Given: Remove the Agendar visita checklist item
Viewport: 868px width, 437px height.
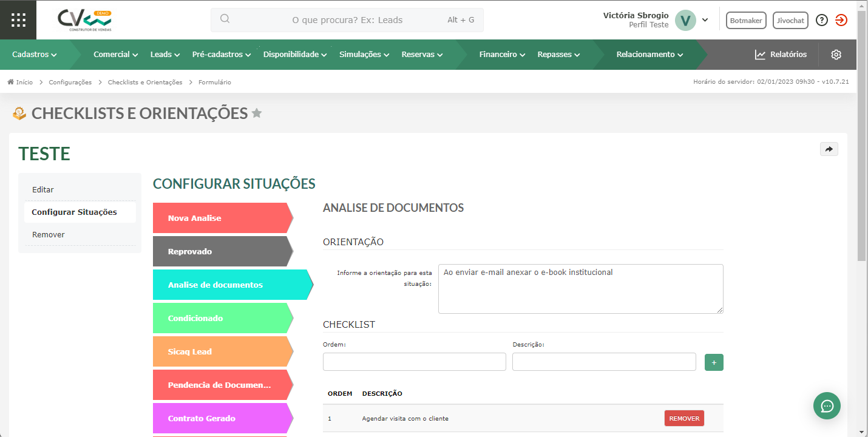Looking at the screenshot, I should (x=684, y=418).
